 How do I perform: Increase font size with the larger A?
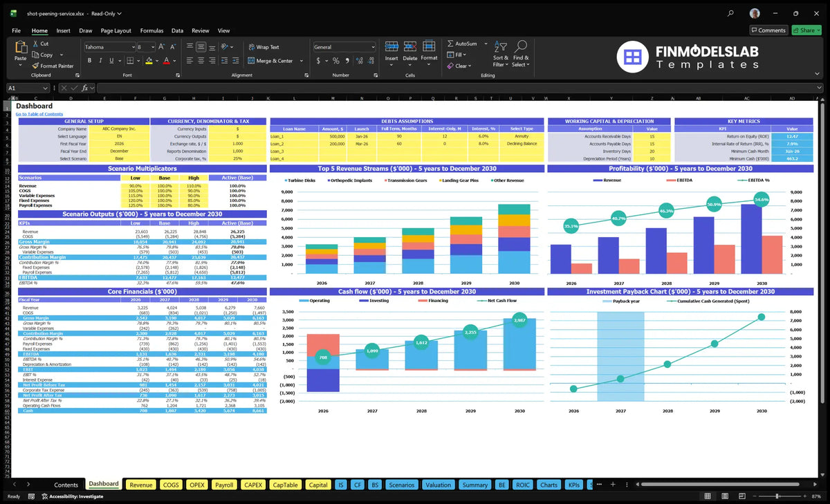coord(162,47)
